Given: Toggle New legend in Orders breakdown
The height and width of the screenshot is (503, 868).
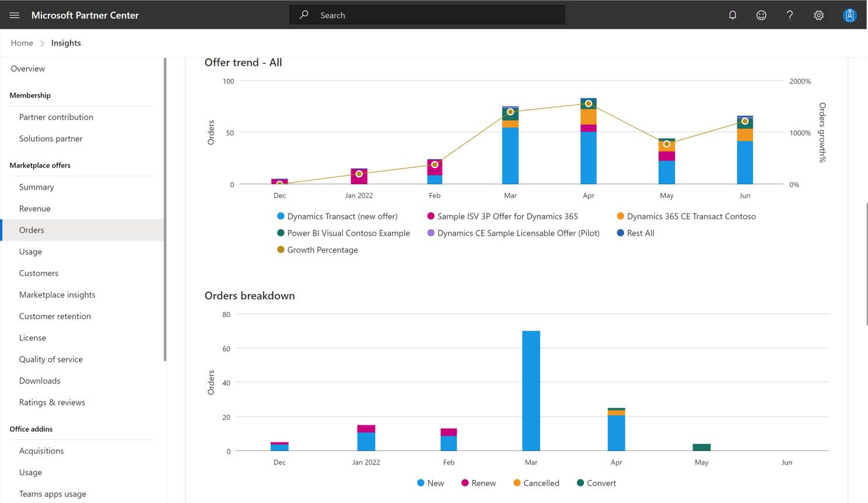Looking at the screenshot, I should (x=430, y=483).
